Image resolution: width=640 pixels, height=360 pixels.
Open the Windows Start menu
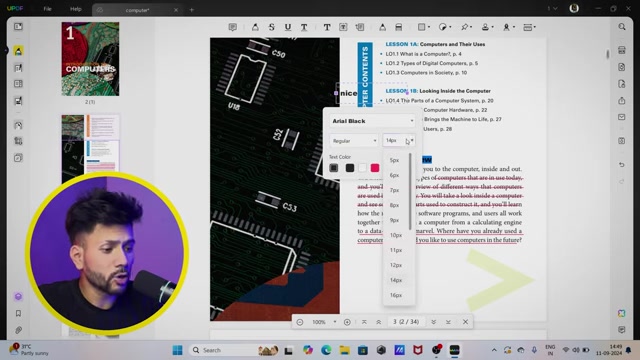178,350
